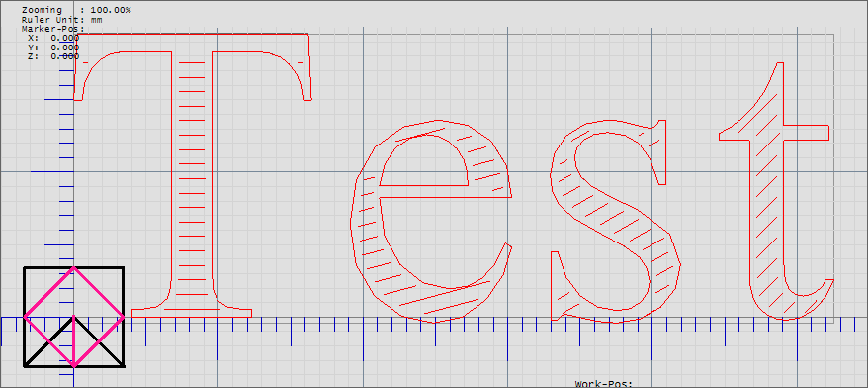The width and height of the screenshot is (868, 388).
Task: Click the Ruler Unit mm label
Action: click(x=62, y=20)
